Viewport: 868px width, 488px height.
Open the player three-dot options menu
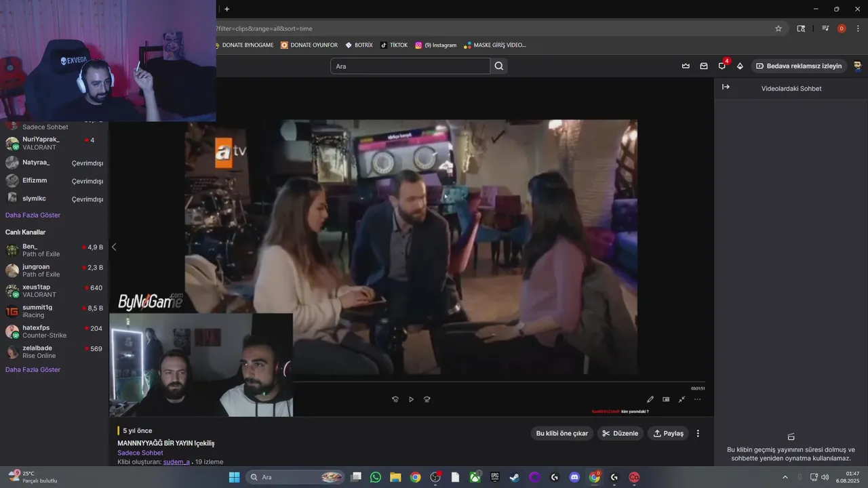[697, 399]
